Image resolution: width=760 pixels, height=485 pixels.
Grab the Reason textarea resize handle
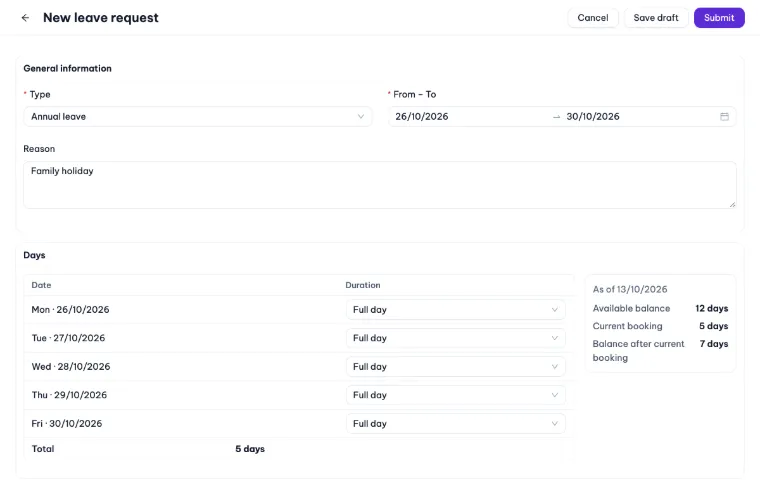click(732, 204)
